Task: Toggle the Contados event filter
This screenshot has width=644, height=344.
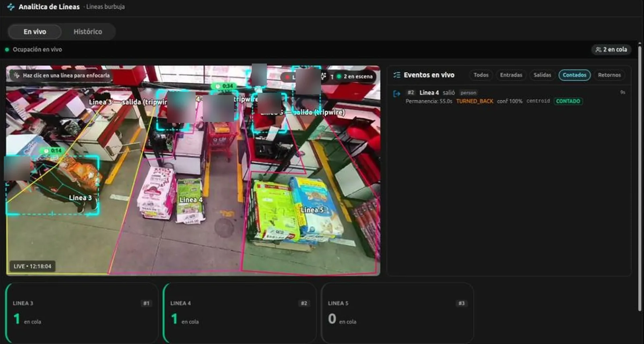Action: (574, 75)
